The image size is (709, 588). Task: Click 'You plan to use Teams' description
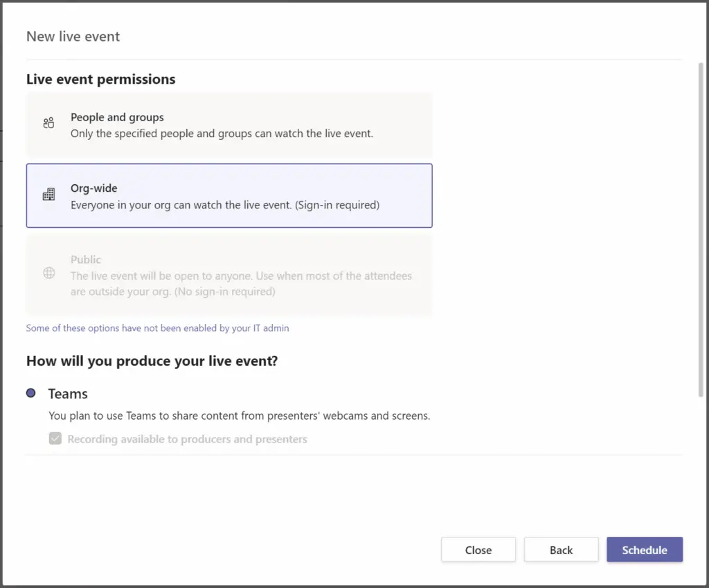[x=240, y=416]
